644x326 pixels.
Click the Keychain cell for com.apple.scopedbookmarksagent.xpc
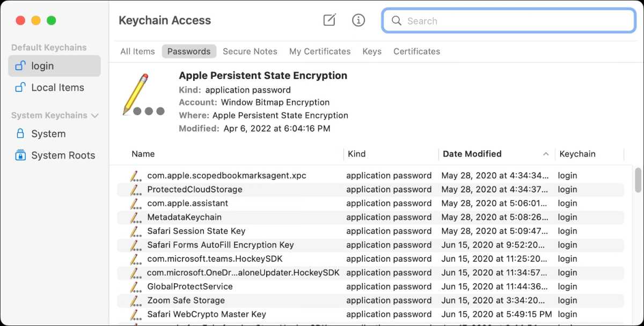567,175
